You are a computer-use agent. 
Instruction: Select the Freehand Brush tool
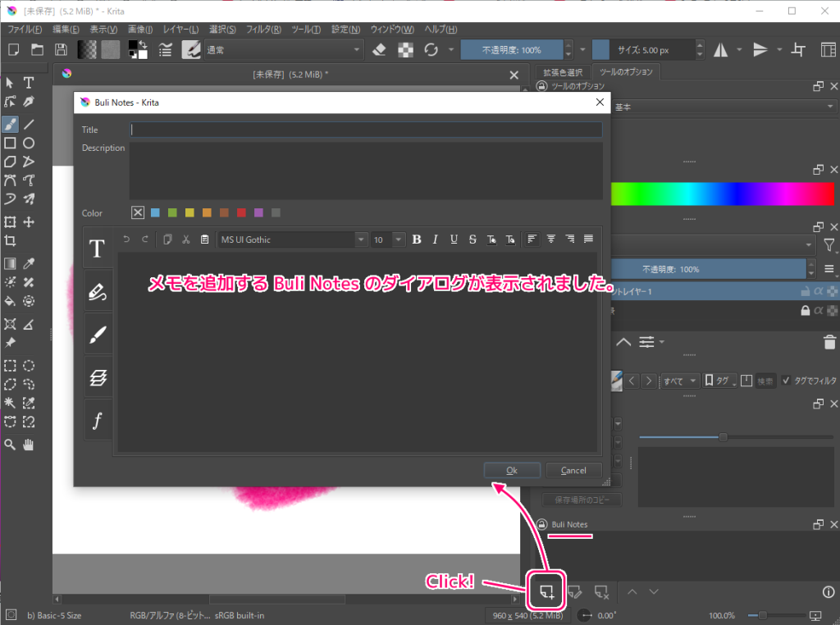point(10,124)
